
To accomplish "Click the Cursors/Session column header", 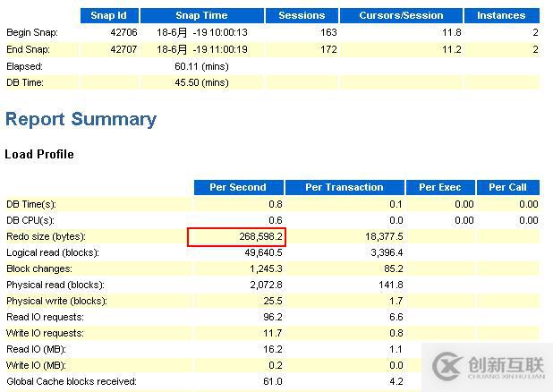I will tap(401, 15).
